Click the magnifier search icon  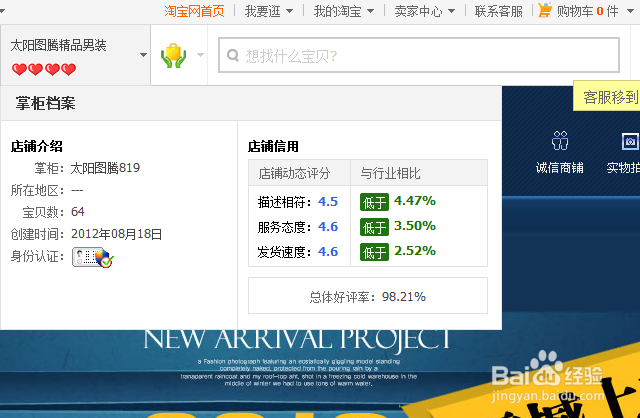233,55
